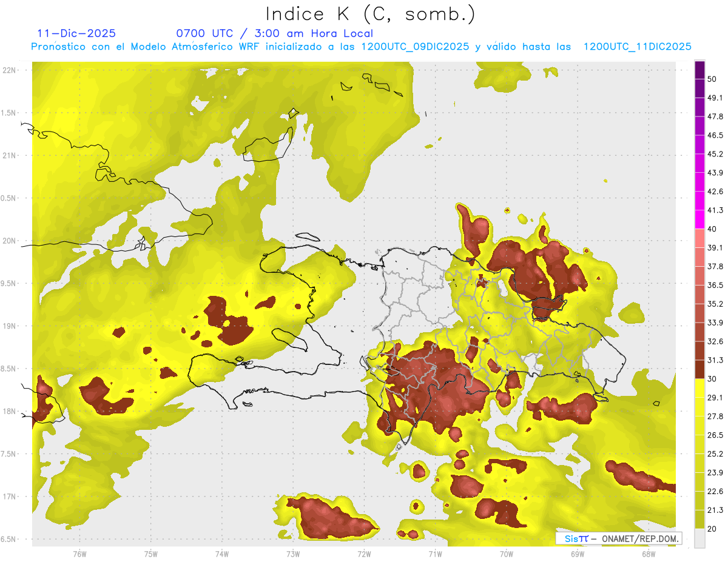The image size is (728, 562).
Task: Click the '0700 UTC / 3:00 am Hora Local' text
Action: [275, 33]
